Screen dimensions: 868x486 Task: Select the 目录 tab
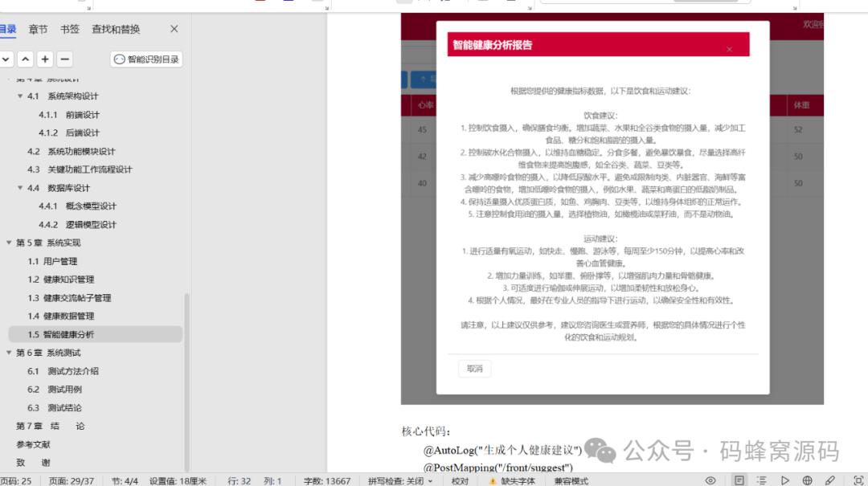pyautogui.click(x=8, y=30)
